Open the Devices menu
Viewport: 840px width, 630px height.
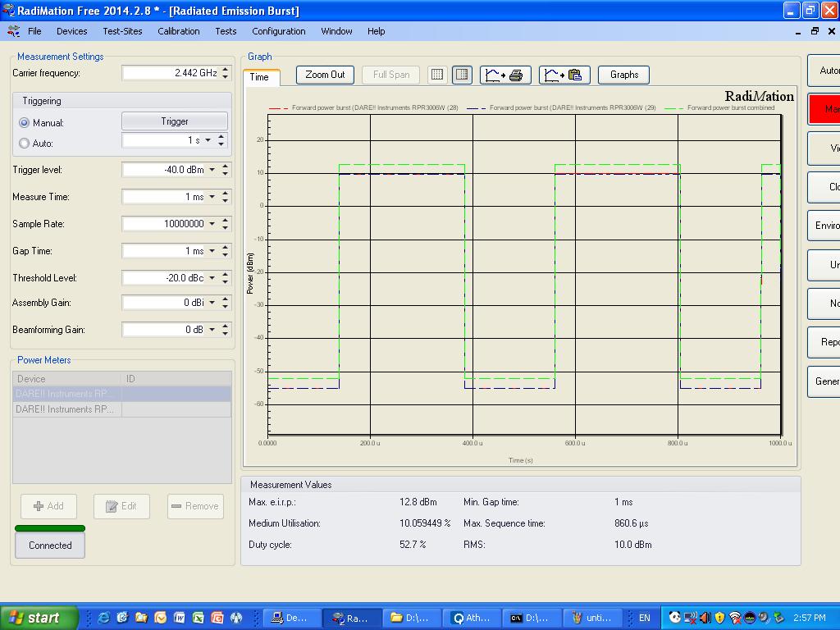(x=72, y=31)
